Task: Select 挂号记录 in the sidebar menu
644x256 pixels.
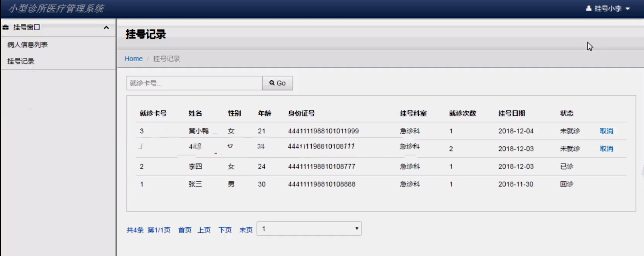Action: click(21, 61)
